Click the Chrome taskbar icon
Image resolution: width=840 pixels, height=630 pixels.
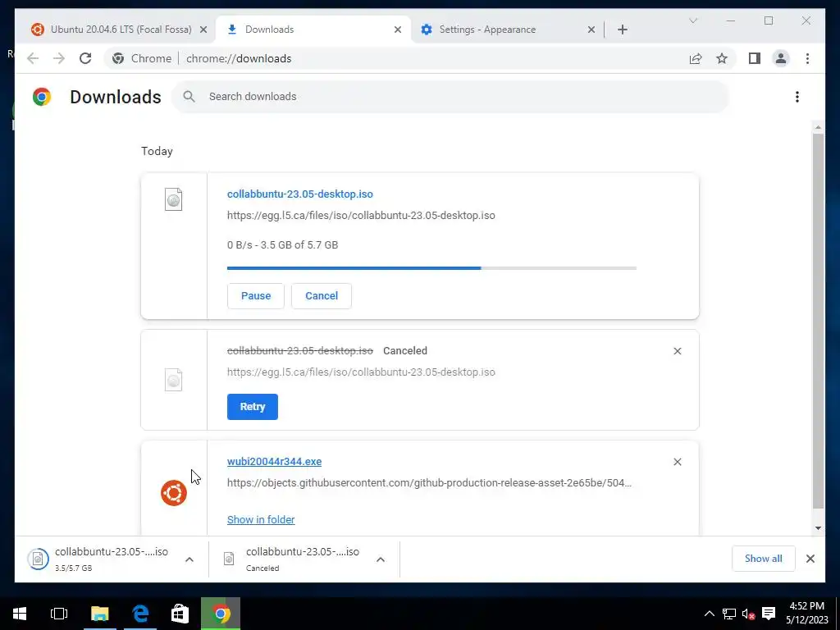221,614
